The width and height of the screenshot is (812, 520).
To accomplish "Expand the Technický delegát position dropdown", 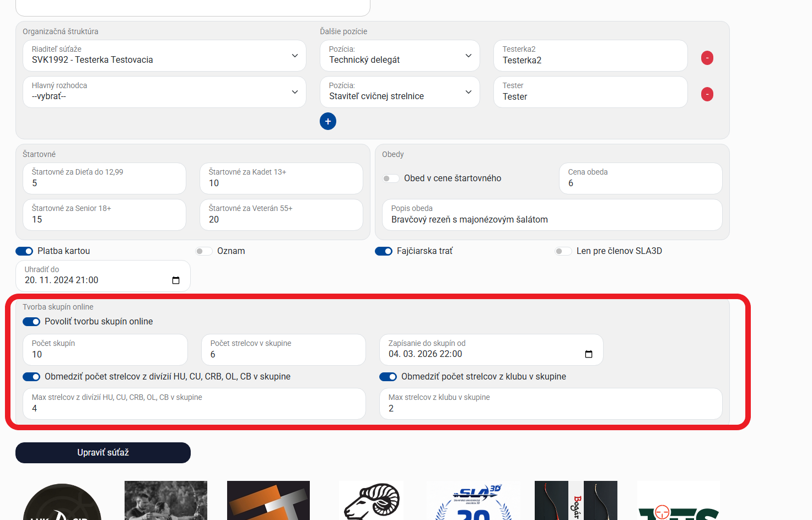I will [400, 56].
